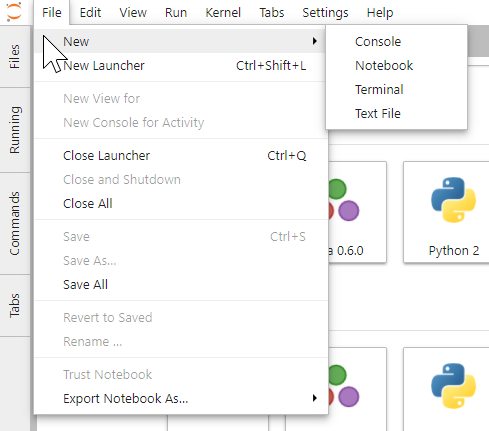Select Close All menu item

pos(181,203)
